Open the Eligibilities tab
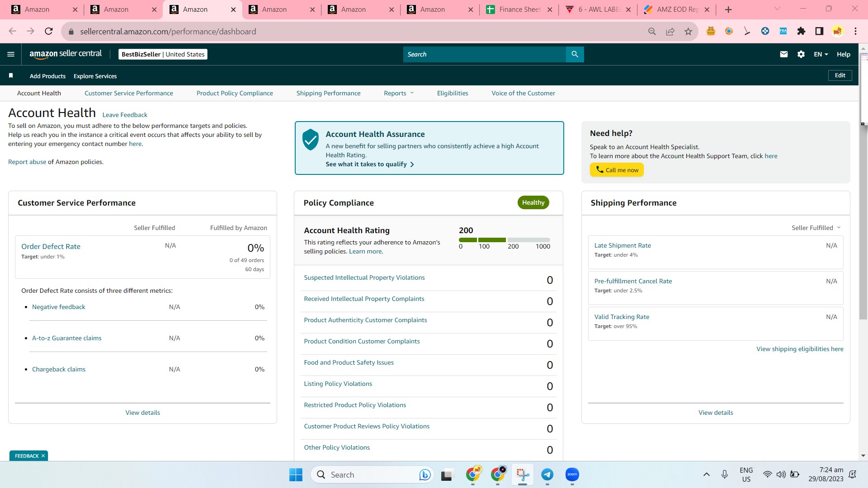This screenshot has height=488, width=868. (453, 93)
